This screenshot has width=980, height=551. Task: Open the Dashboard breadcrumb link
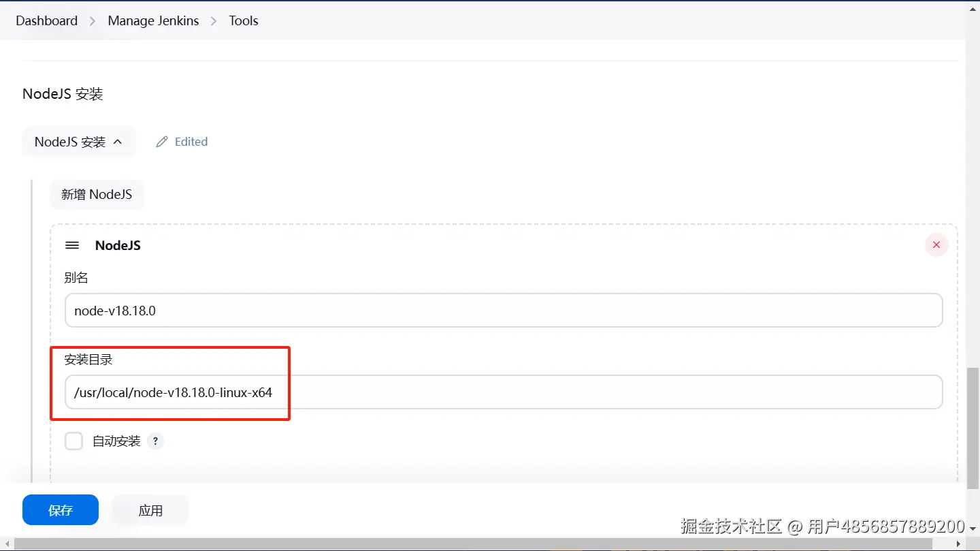[x=47, y=20]
